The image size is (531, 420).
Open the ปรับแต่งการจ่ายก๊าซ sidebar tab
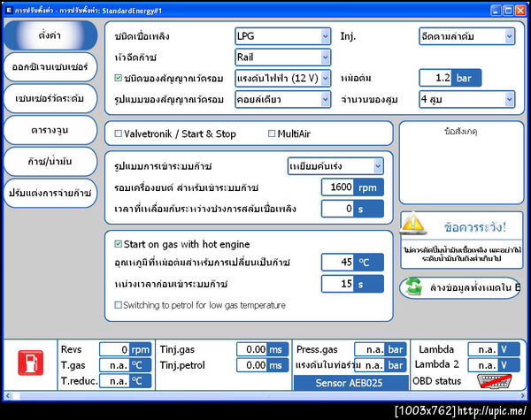(50, 193)
